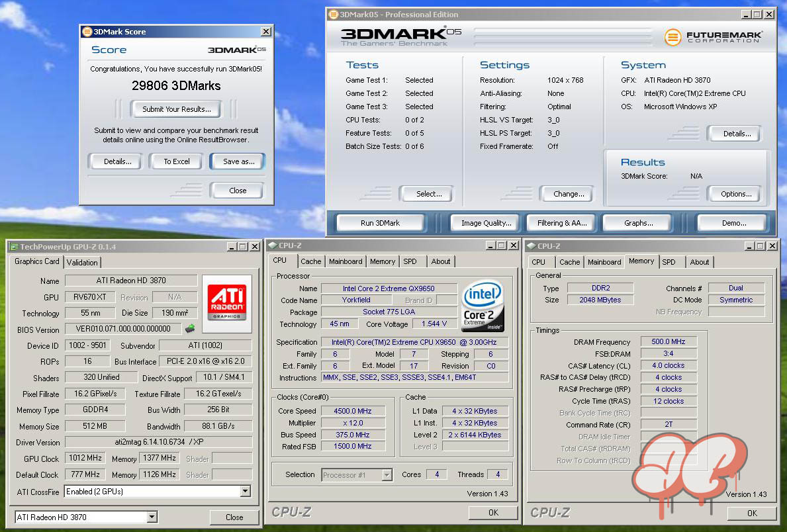
Task: Open the SPD tab in the CPU-Z Memory-tab window
Action: [669, 262]
